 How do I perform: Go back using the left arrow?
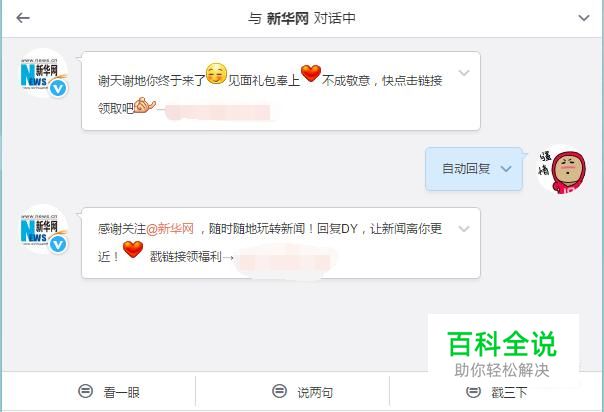point(23,18)
